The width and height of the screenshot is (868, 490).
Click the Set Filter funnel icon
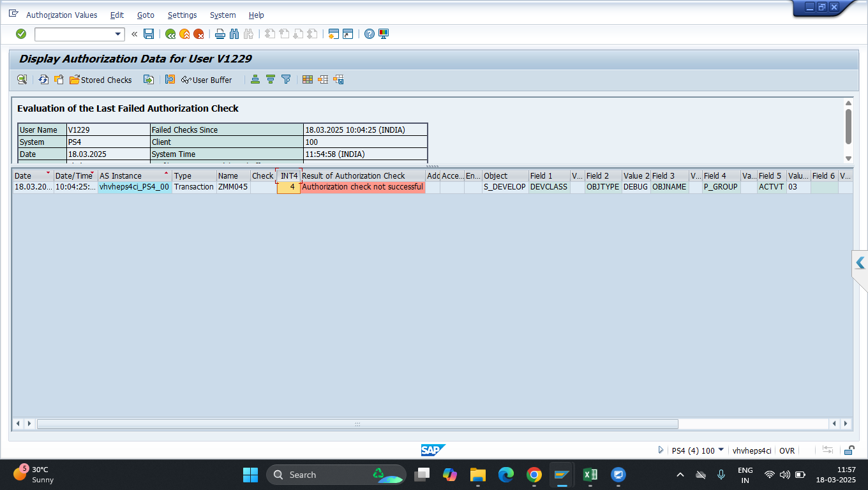[286, 80]
